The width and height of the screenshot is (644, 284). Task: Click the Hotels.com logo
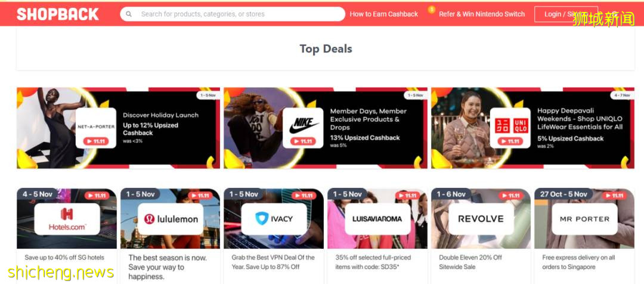pyautogui.click(x=67, y=219)
